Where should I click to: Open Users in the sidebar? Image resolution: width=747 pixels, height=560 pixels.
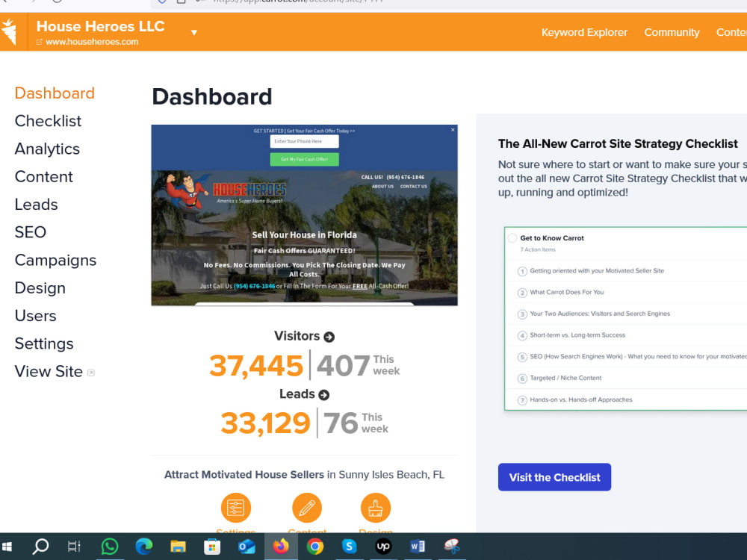tap(36, 316)
